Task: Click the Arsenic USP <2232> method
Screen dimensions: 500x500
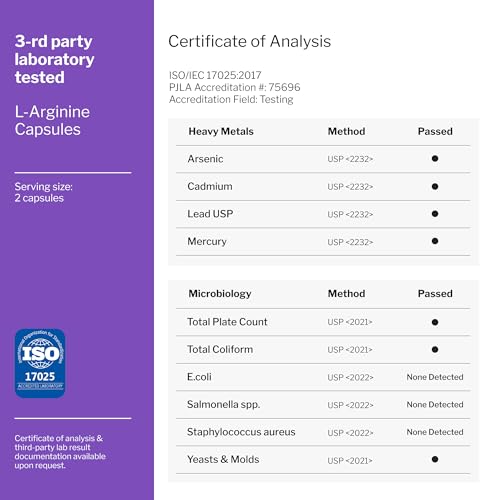Action: click(350, 159)
